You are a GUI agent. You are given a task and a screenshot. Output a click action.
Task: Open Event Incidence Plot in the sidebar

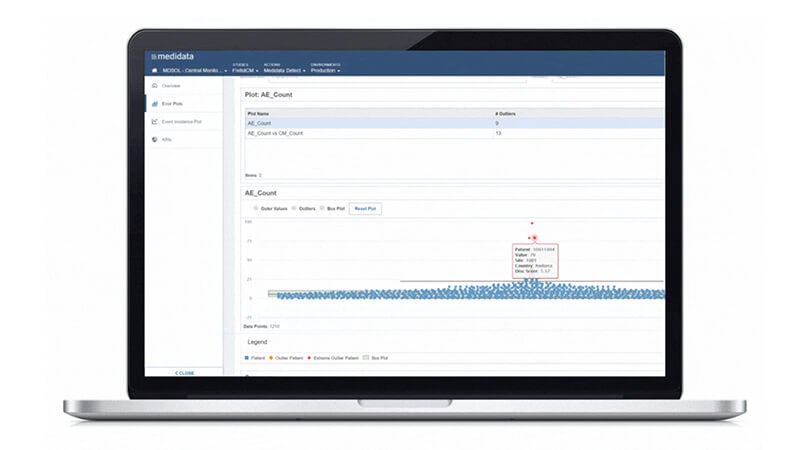pos(182,121)
